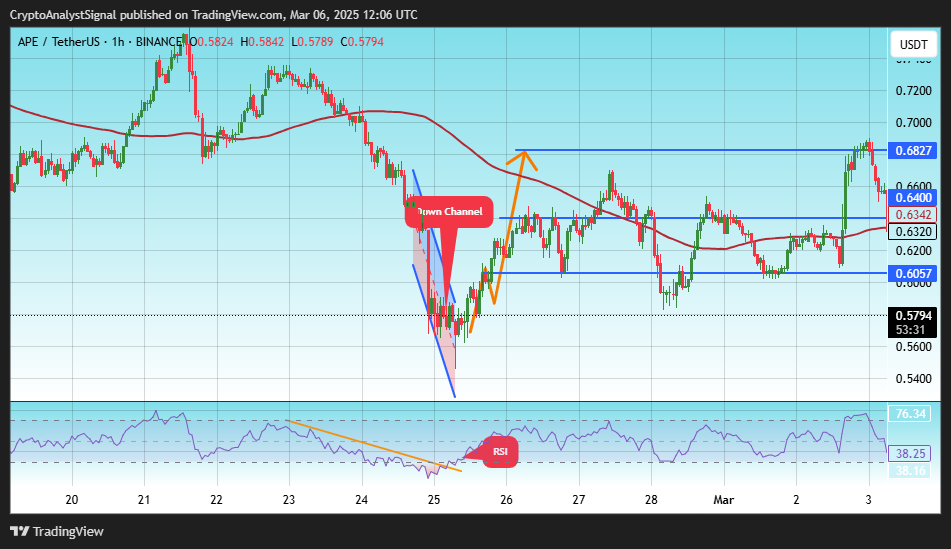951x549 pixels.
Task: Click date 21 on the time axis
Action: pyautogui.click(x=144, y=500)
